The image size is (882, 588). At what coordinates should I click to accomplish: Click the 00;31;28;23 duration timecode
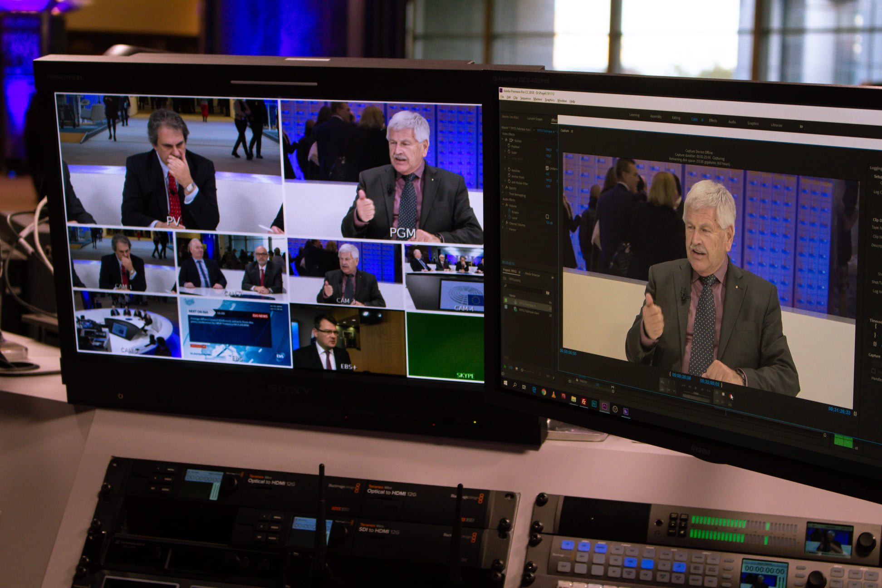pyautogui.click(x=839, y=411)
